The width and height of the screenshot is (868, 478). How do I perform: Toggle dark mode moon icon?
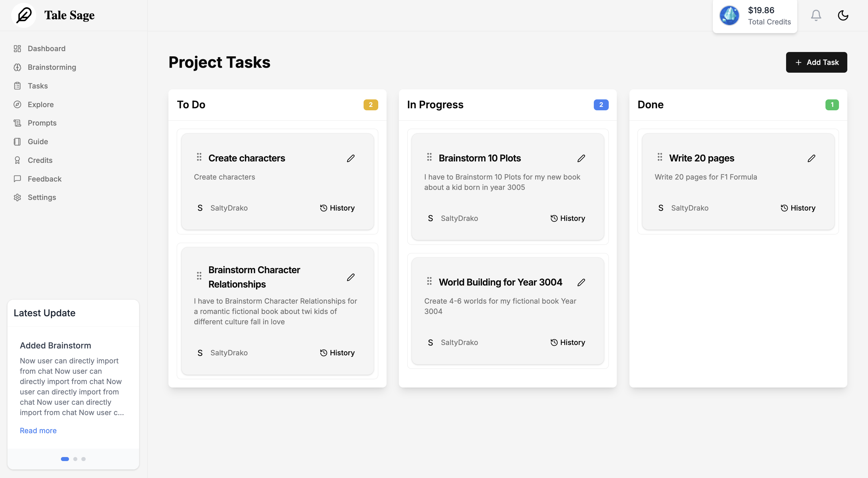click(843, 15)
